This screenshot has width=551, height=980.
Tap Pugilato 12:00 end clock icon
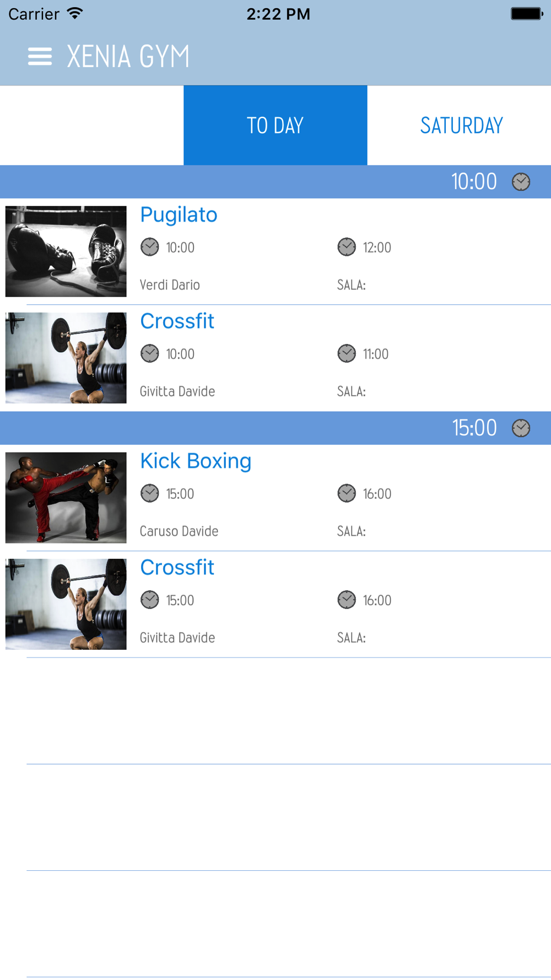tap(347, 247)
